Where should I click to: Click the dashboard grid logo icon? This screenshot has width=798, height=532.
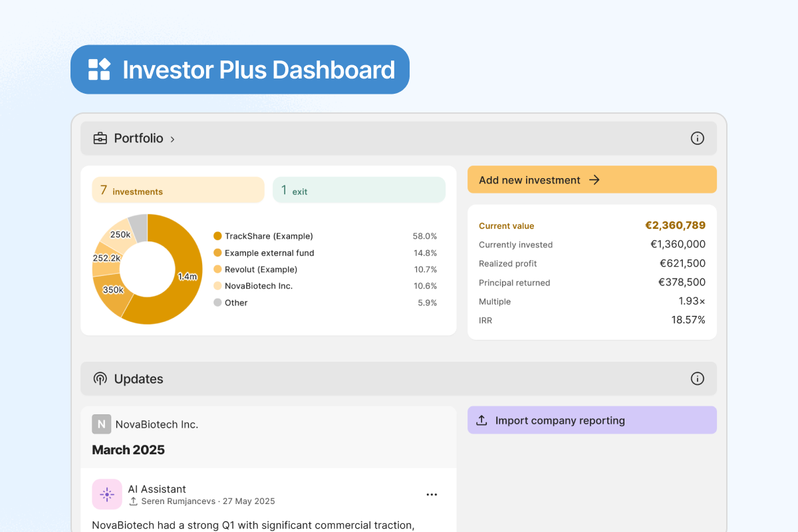click(99, 69)
